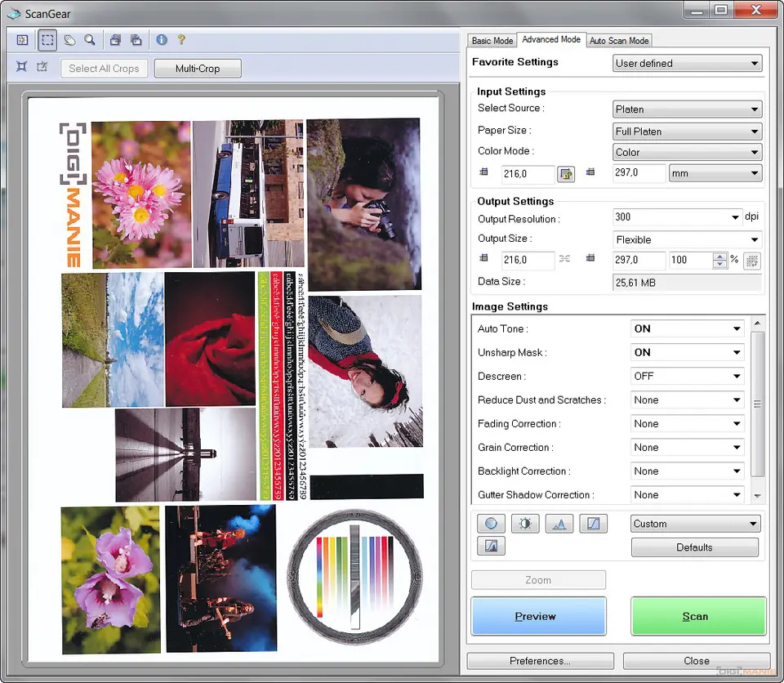784x683 pixels.
Task: Click the Image Settings scrollbar down arrow
Action: (x=757, y=496)
